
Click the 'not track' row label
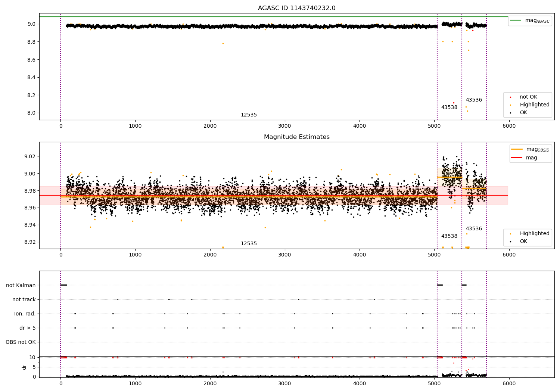pyautogui.click(x=24, y=300)
